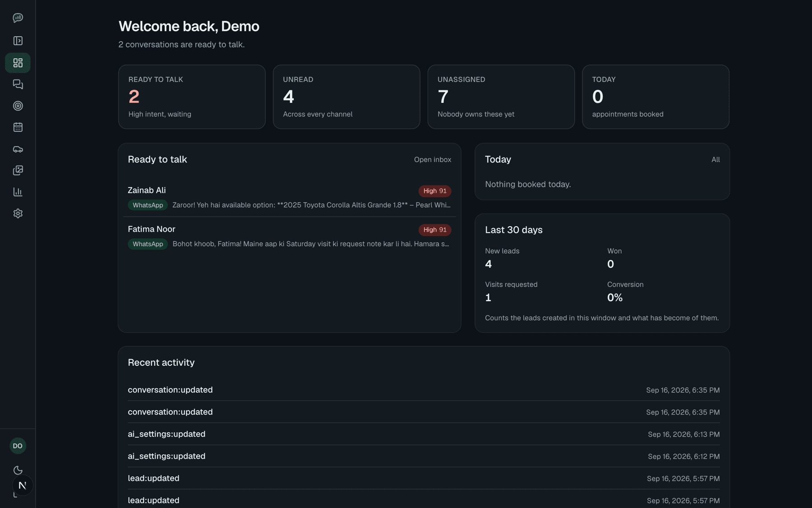Expand the collapsed sidebar panel

[18, 41]
